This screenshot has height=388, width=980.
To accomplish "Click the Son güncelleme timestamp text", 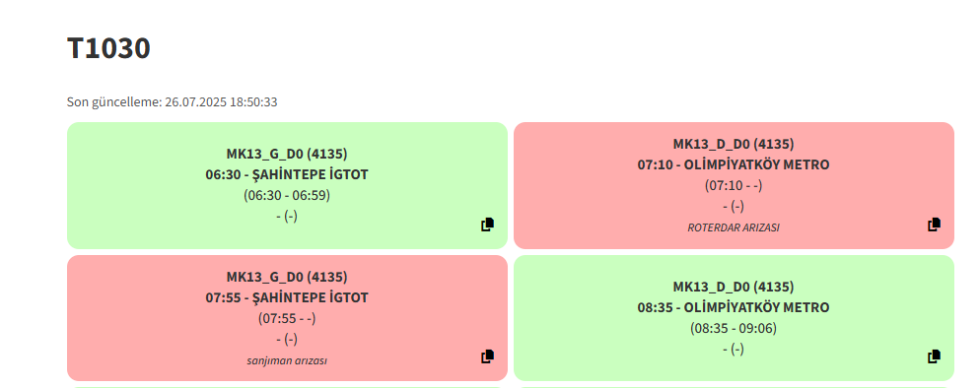I will 173,101.
